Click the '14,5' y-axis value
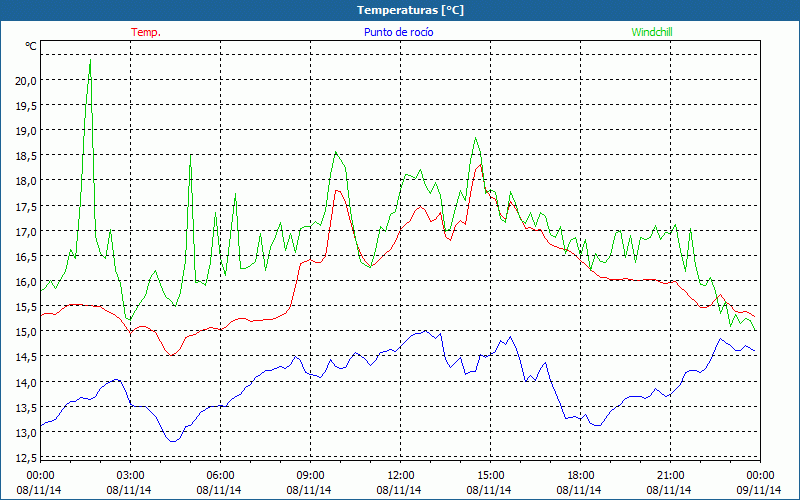800x500 pixels. click(26, 357)
